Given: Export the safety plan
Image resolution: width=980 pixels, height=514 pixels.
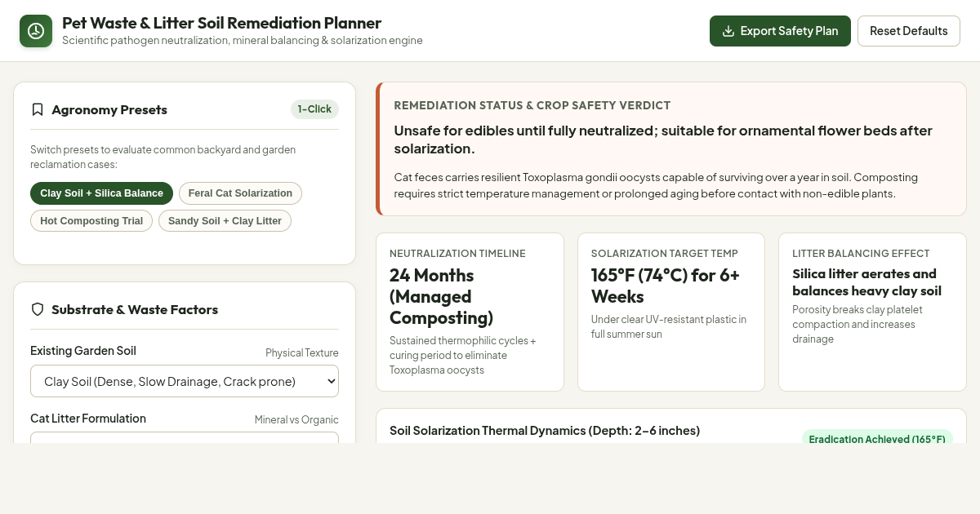Looking at the screenshot, I should (x=780, y=31).
